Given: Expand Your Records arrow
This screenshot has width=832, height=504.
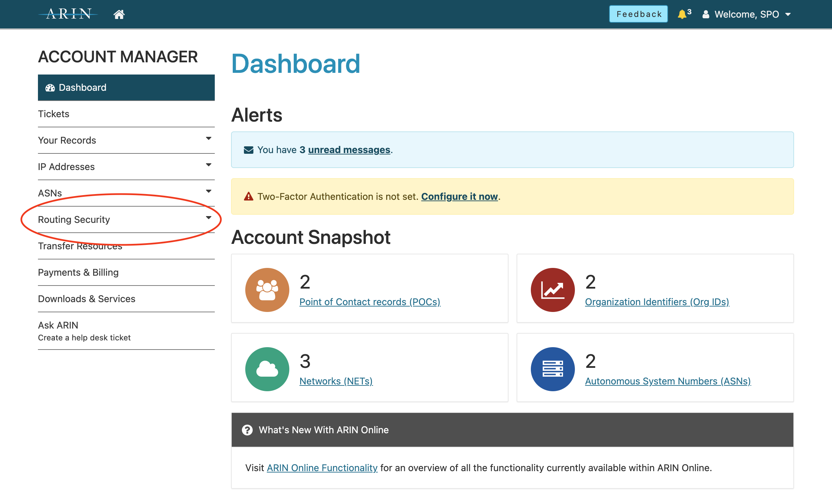Looking at the screenshot, I should coord(209,139).
